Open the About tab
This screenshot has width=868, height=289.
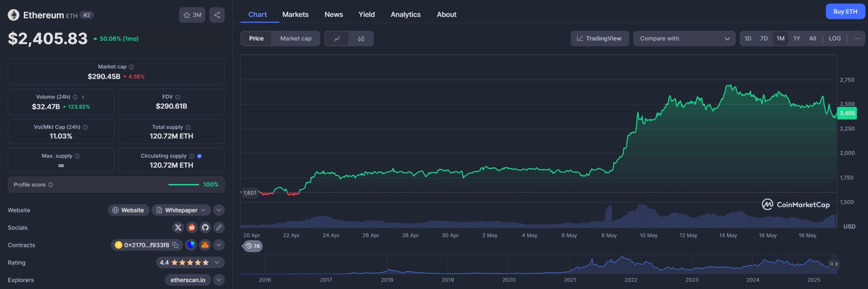coord(447,15)
